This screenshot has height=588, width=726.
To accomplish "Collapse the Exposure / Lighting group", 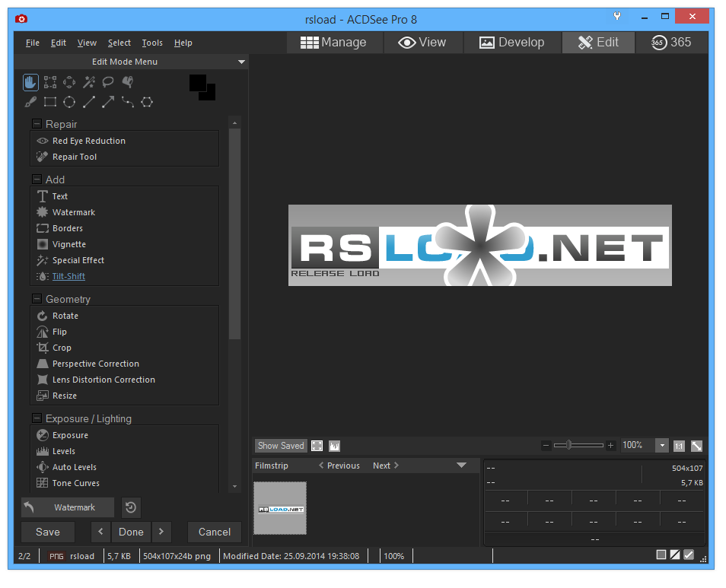I will [x=37, y=418].
